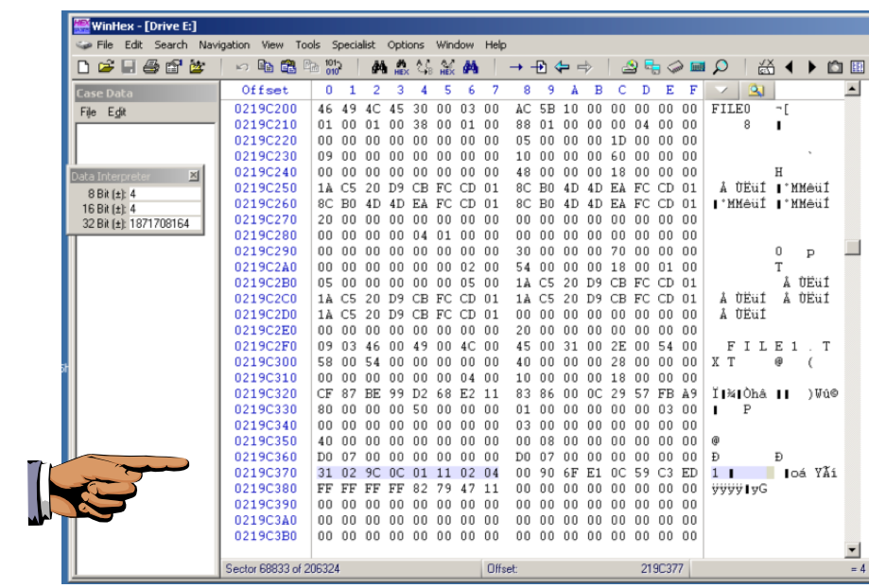Image resolution: width=869 pixels, height=588 pixels.
Task: Click the blue Back arrow icon
Action: [562, 67]
